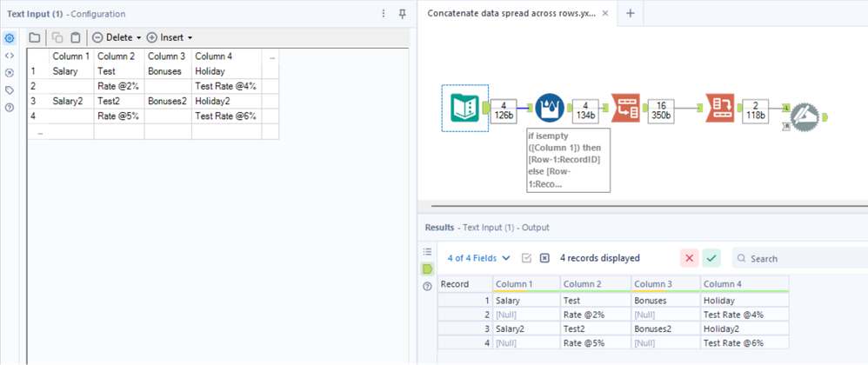Click the open folder icon in toolbar
Image resolution: width=868 pixels, height=365 pixels.
point(34,37)
